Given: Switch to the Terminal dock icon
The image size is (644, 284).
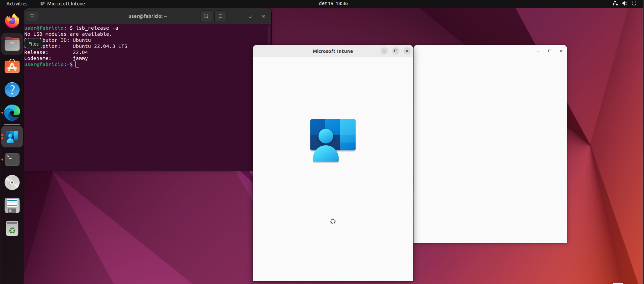Looking at the screenshot, I should (x=12, y=159).
